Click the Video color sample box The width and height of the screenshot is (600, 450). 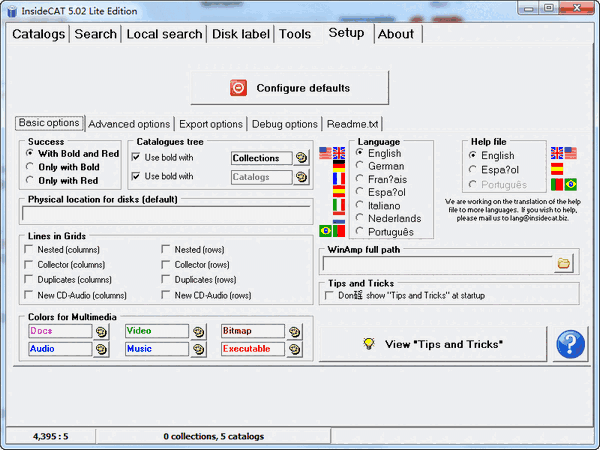(x=157, y=331)
